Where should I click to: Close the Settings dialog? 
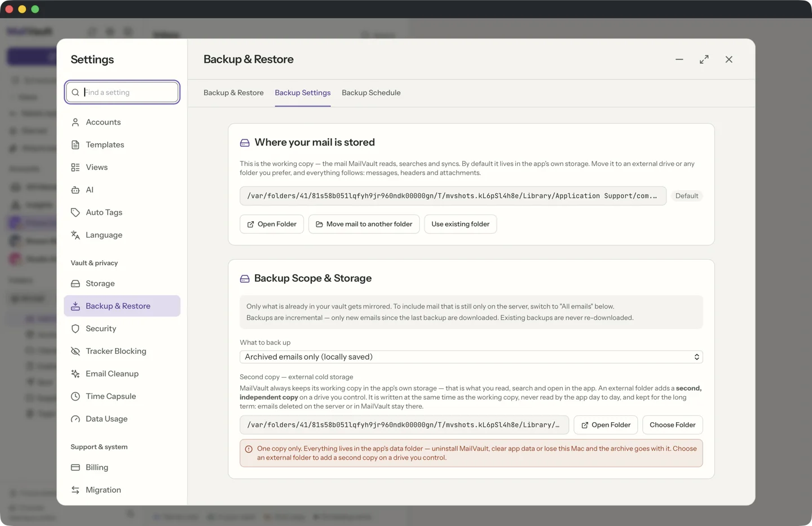point(729,59)
